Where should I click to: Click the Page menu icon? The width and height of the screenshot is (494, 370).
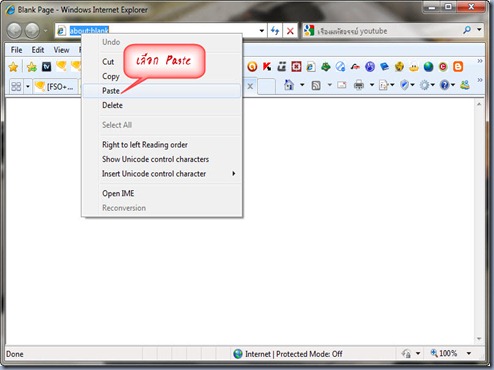[x=383, y=86]
